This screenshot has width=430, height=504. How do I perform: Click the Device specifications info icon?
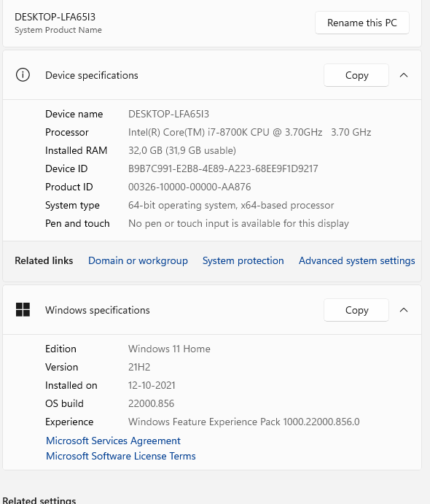(23, 75)
